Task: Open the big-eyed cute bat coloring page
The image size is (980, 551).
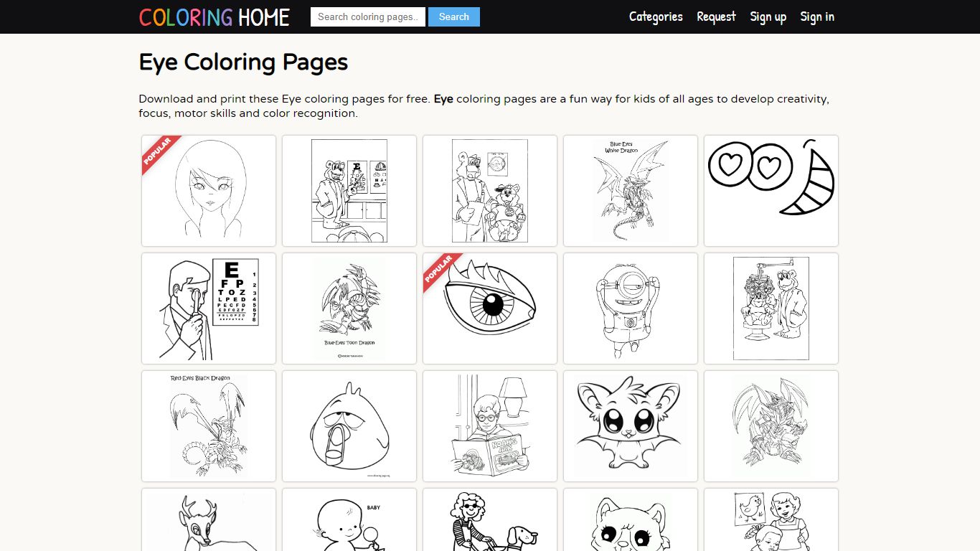Action: click(631, 426)
